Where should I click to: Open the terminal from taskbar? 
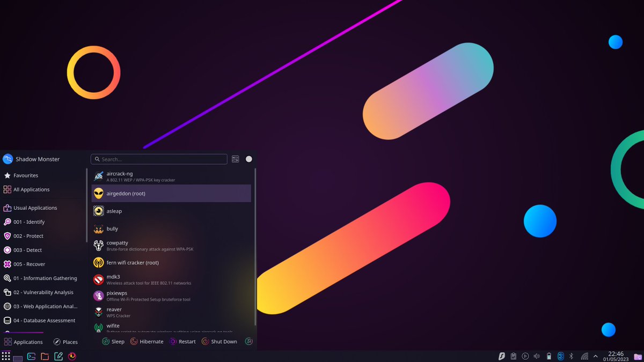[x=32, y=356]
